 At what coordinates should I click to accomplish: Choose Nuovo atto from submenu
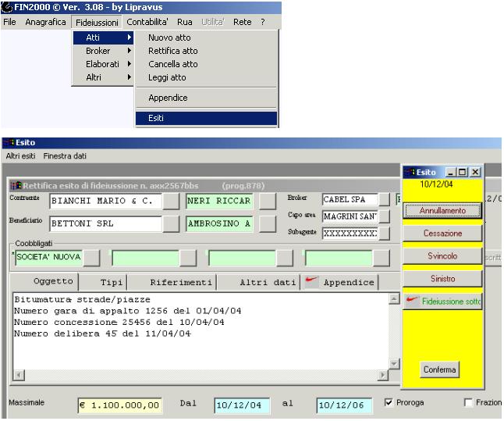[206, 37]
